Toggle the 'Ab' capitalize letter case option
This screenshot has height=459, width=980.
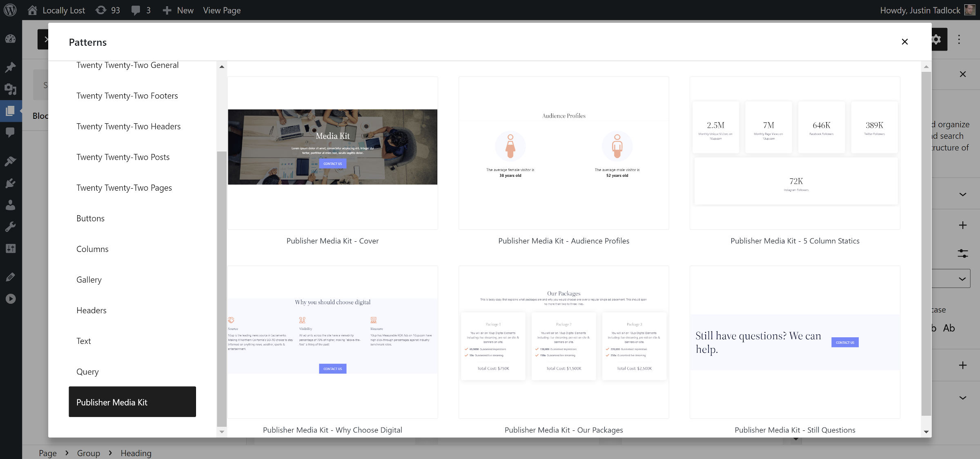pos(949,328)
